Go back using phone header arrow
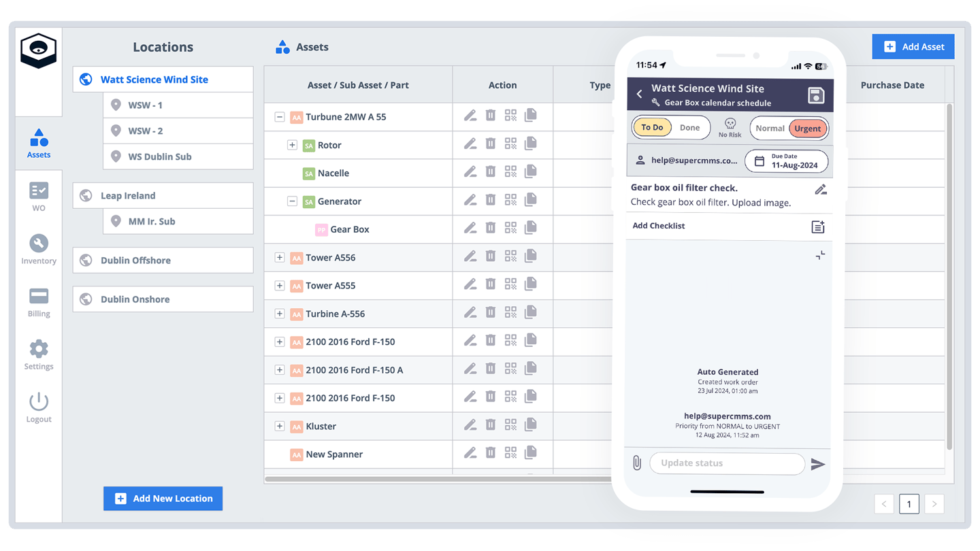The height and width of the screenshot is (551, 980). 640,95
